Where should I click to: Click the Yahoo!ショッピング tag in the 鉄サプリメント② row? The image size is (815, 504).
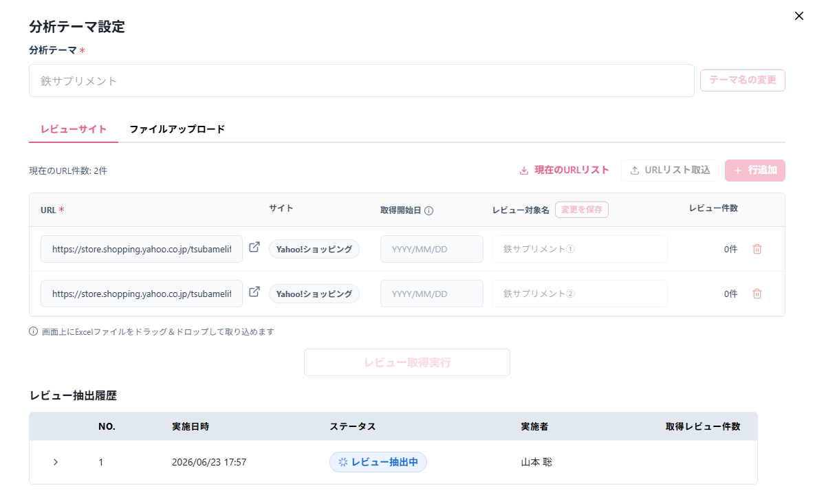pos(314,294)
